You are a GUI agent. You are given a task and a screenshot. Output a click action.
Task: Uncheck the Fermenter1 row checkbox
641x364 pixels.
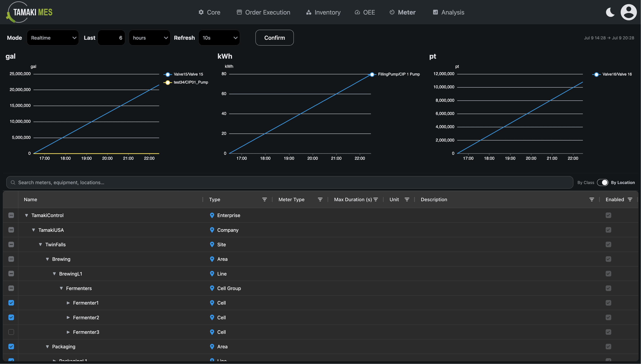(11, 303)
